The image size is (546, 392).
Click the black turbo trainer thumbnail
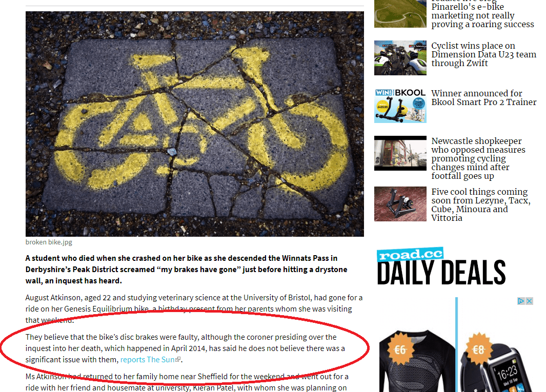(400, 204)
